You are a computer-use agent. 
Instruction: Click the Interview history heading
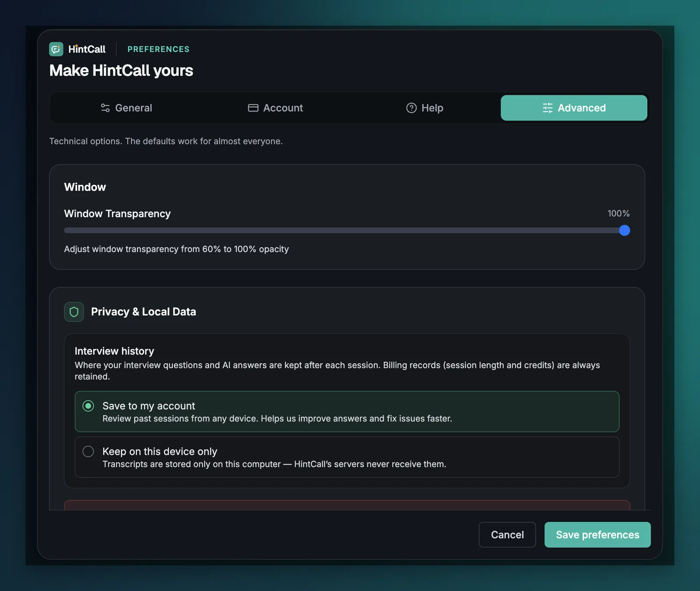tap(114, 351)
